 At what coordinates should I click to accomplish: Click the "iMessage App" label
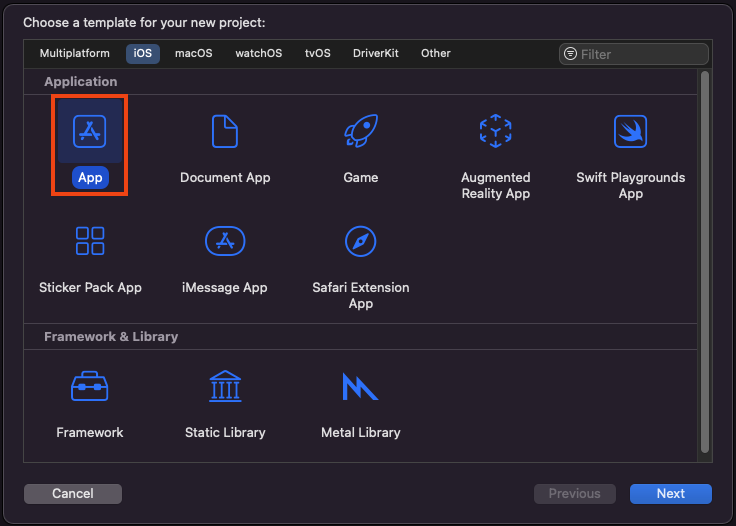click(x=225, y=288)
